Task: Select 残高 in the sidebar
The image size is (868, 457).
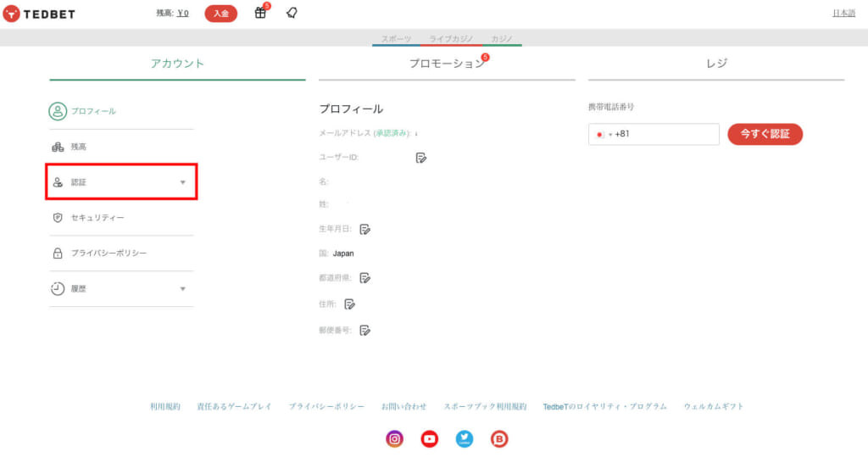Action: tap(79, 147)
